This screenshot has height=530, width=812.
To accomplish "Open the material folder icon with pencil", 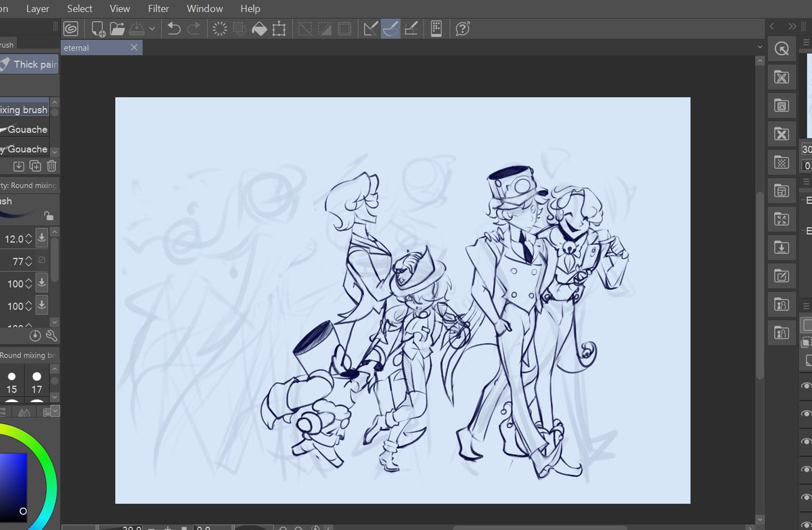I will (x=782, y=276).
